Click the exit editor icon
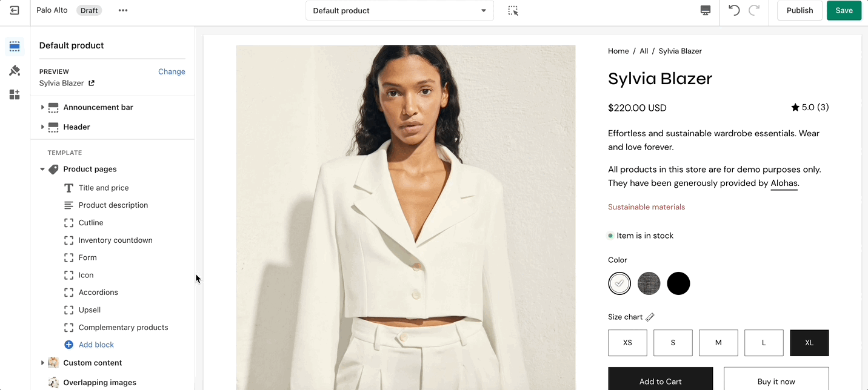The width and height of the screenshot is (868, 390). pyautogui.click(x=15, y=10)
